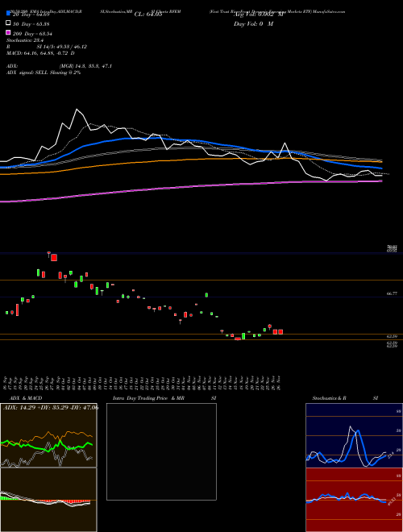Viewport: 403px width, 532px height.
Task: Click the red RSI chart panel
Action: pyautogui.click(x=354, y=500)
